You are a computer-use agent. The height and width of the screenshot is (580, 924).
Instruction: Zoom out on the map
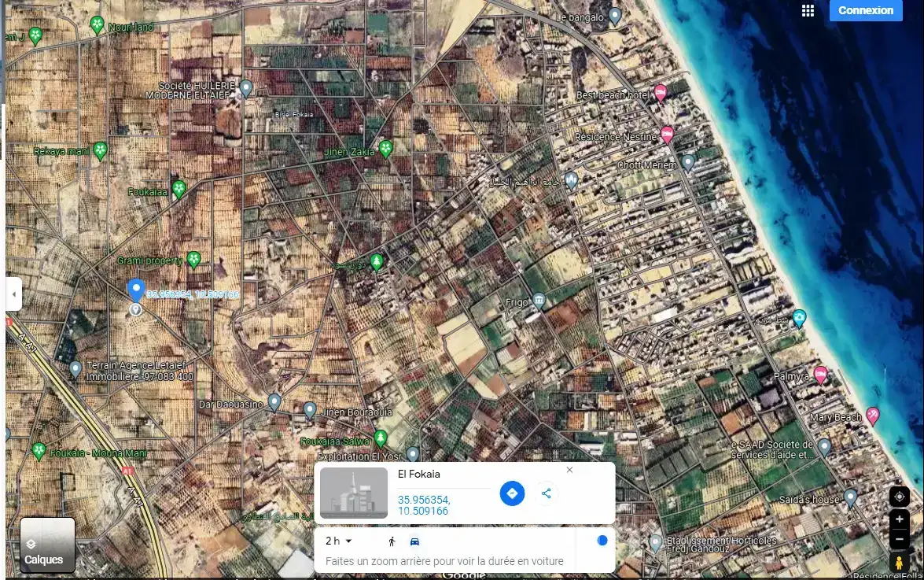click(900, 539)
